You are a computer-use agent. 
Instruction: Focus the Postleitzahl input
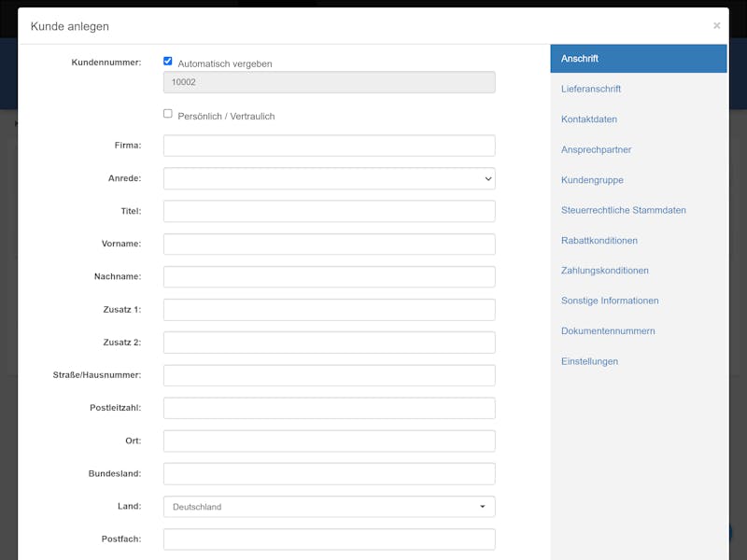point(330,408)
